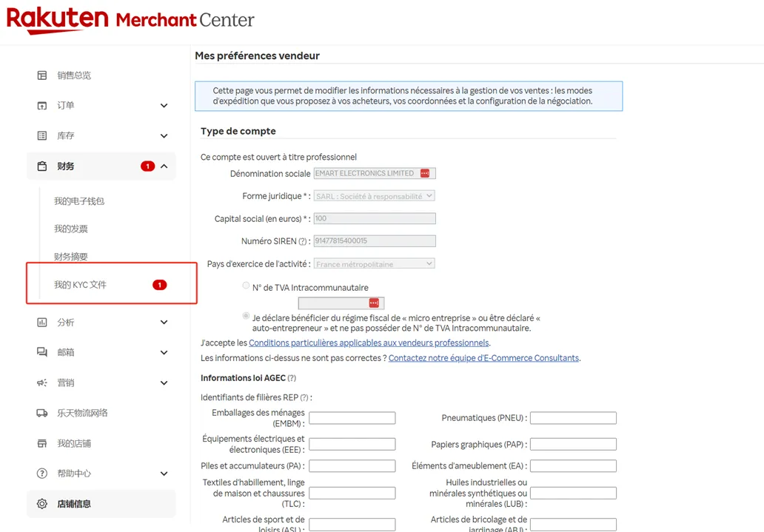Open the Forme juridique dropdown

374,196
